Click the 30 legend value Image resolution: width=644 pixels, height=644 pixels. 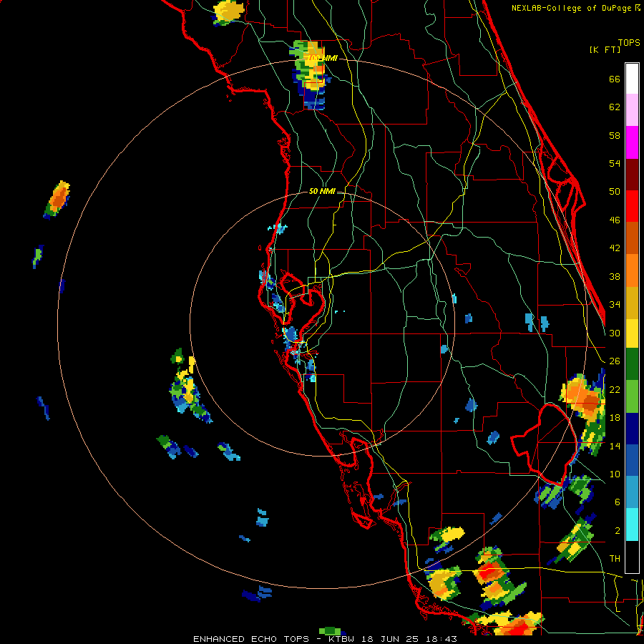coord(615,333)
